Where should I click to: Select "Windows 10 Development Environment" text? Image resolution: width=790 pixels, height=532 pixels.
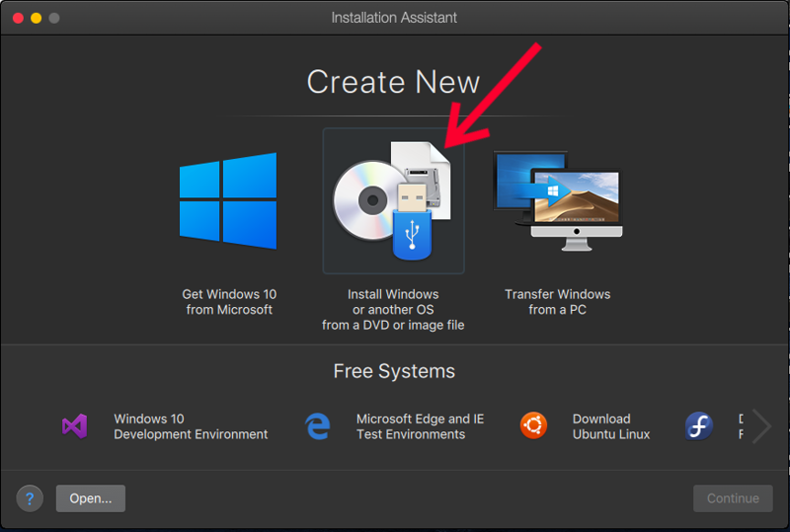click(191, 426)
